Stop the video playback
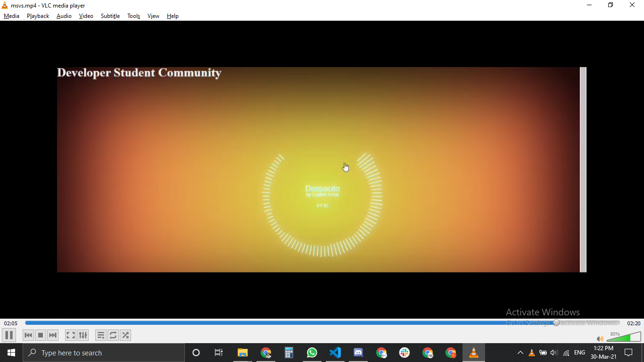The height and width of the screenshot is (362, 644). pyautogui.click(x=41, y=335)
